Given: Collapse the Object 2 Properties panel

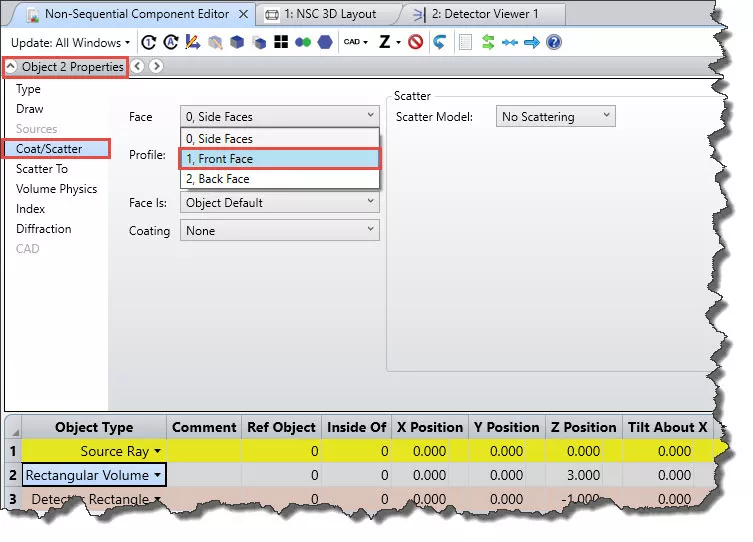Looking at the screenshot, I should [x=11, y=67].
